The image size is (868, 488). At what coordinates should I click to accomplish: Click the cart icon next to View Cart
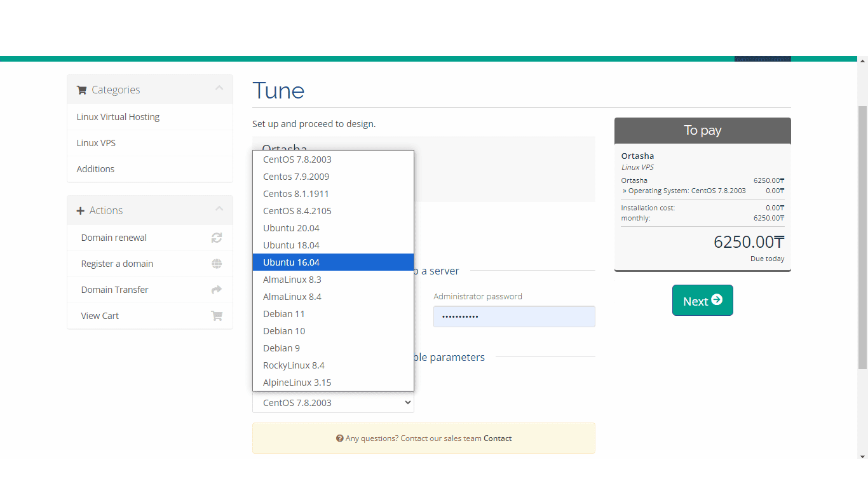[x=217, y=316]
